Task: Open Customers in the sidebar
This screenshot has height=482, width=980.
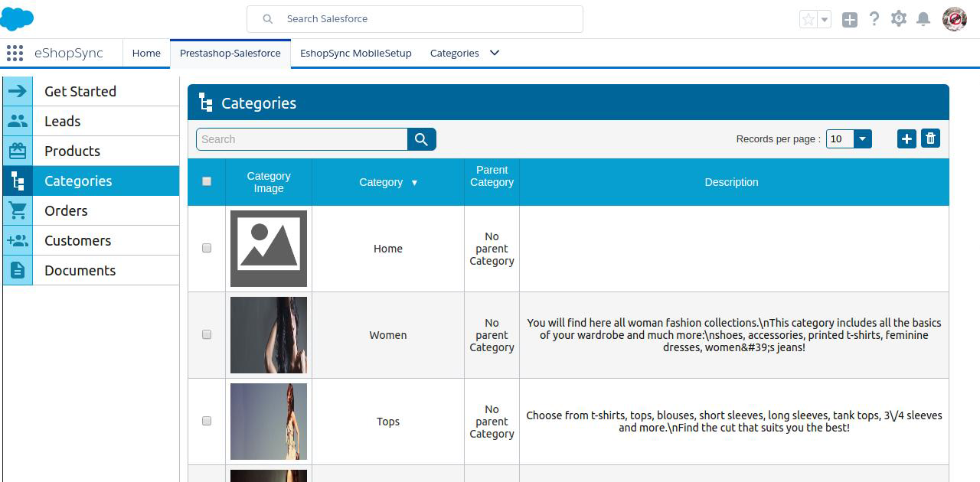Action: pos(77,240)
